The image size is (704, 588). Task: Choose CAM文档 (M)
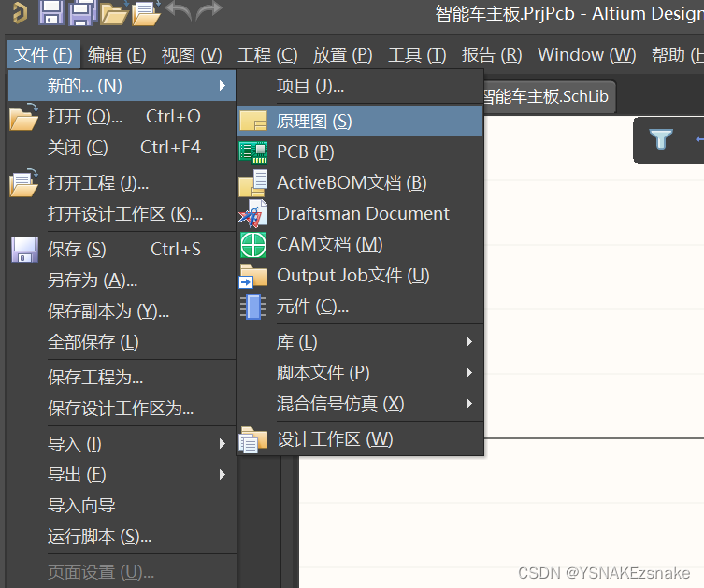(361, 245)
